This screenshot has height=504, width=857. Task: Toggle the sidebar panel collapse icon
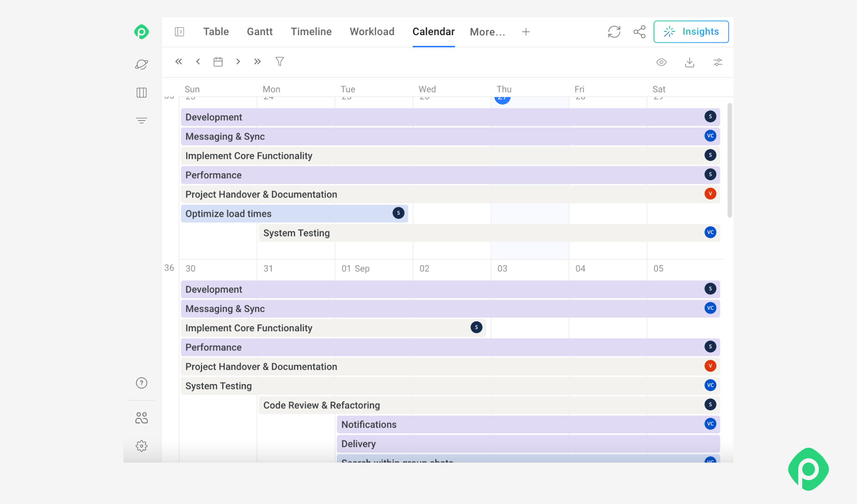tap(180, 32)
